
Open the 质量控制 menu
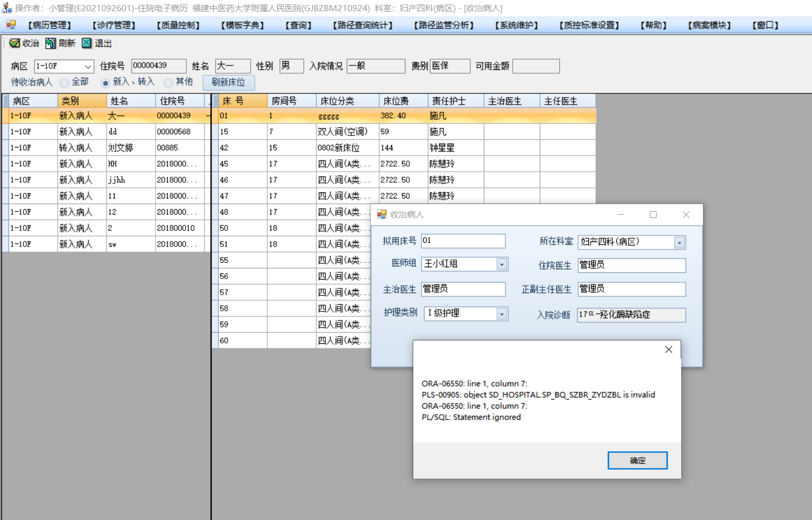coord(178,25)
